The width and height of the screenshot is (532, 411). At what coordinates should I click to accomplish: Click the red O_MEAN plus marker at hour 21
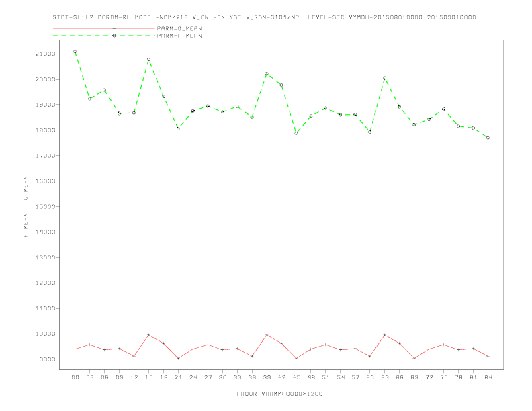[178, 358]
